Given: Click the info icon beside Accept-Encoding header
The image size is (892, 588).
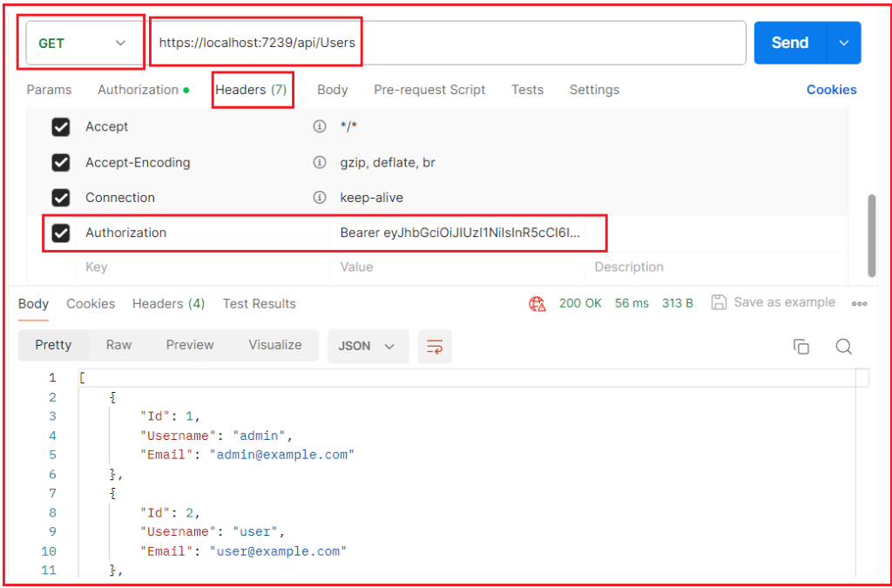Looking at the screenshot, I should (319, 162).
